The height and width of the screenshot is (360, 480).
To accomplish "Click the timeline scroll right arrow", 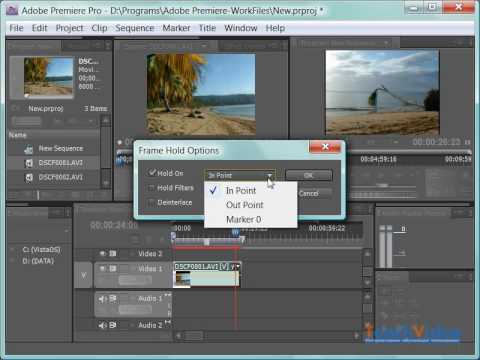I will pyautogui.click(x=357, y=335).
